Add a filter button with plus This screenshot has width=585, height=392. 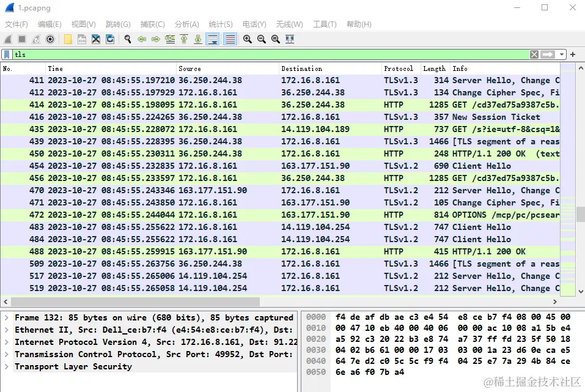tap(573, 54)
